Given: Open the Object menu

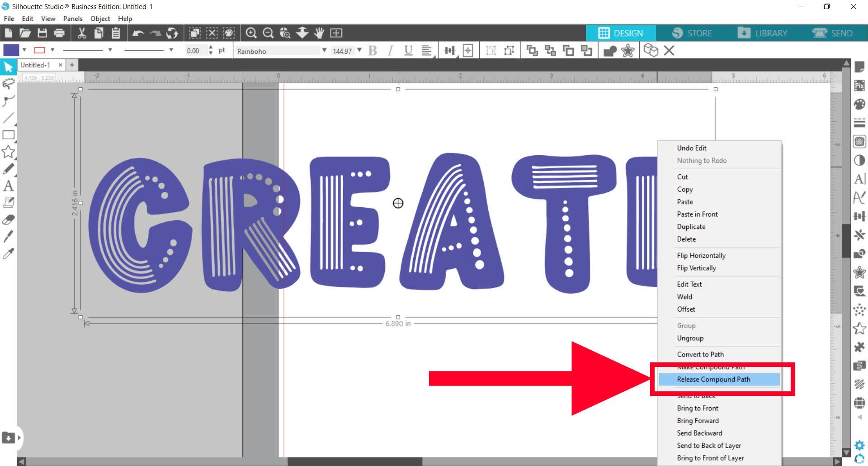Looking at the screenshot, I should (x=100, y=19).
